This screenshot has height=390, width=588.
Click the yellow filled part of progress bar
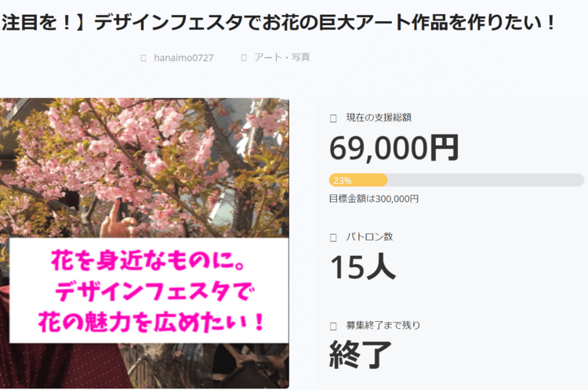coord(358,180)
